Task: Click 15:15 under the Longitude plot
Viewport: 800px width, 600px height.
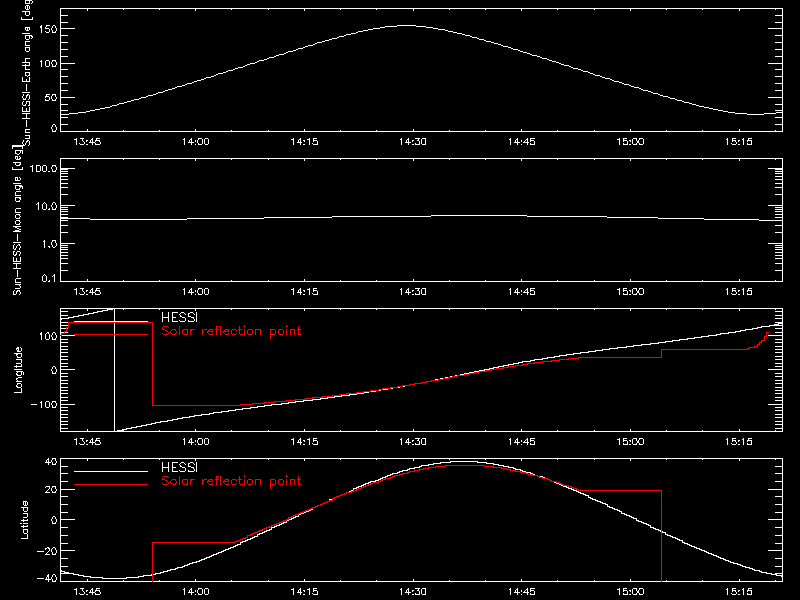Action: pyautogui.click(x=738, y=442)
